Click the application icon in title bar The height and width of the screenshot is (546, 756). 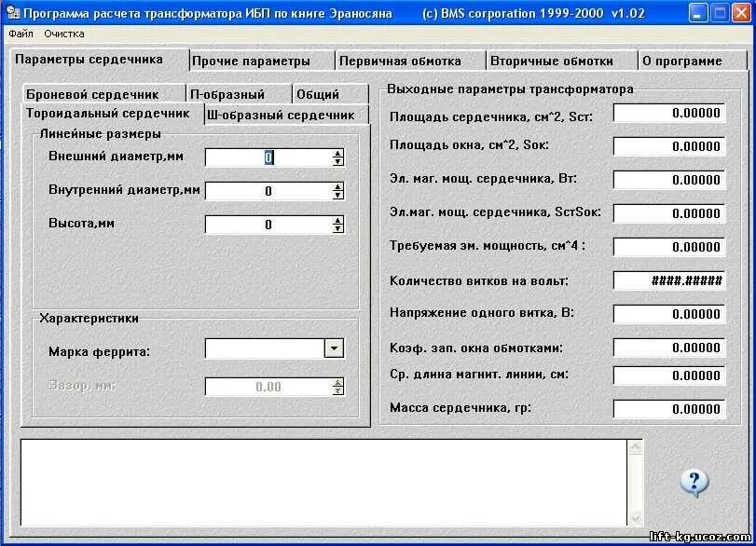click(13, 12)
